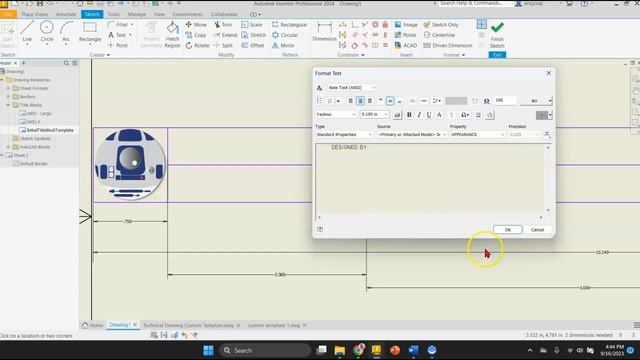Set left justification in Format Text
640x360 pixels.
pyautogui.click(x=350, y=101)
